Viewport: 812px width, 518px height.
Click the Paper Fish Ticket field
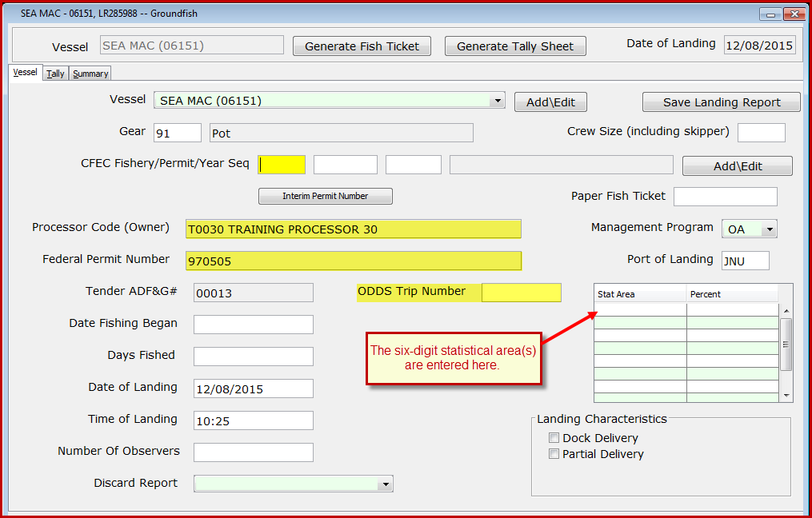tap(725, 197)
